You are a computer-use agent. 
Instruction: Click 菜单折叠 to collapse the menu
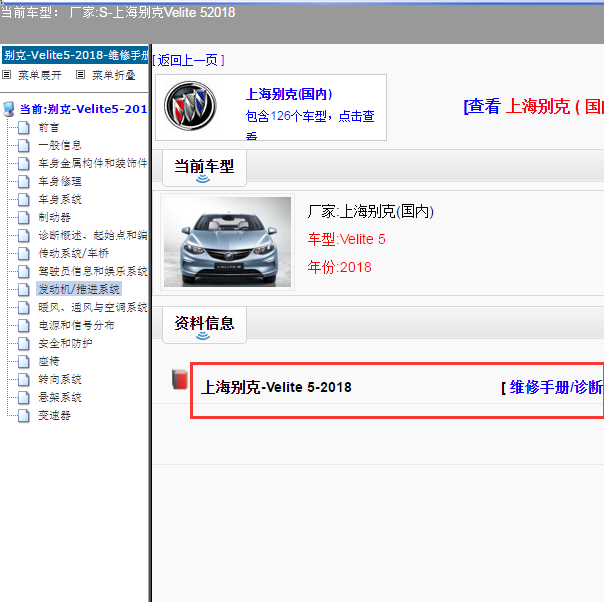coord(114,75)
